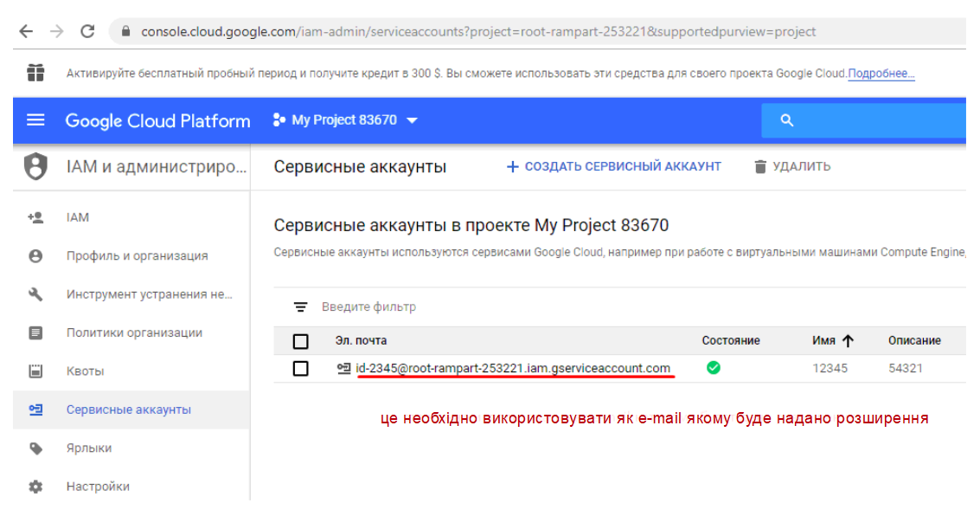This screenshot has width=980, height=516.
Task: Click the wrench troubleshooting icon
Action: pos(35,294)
